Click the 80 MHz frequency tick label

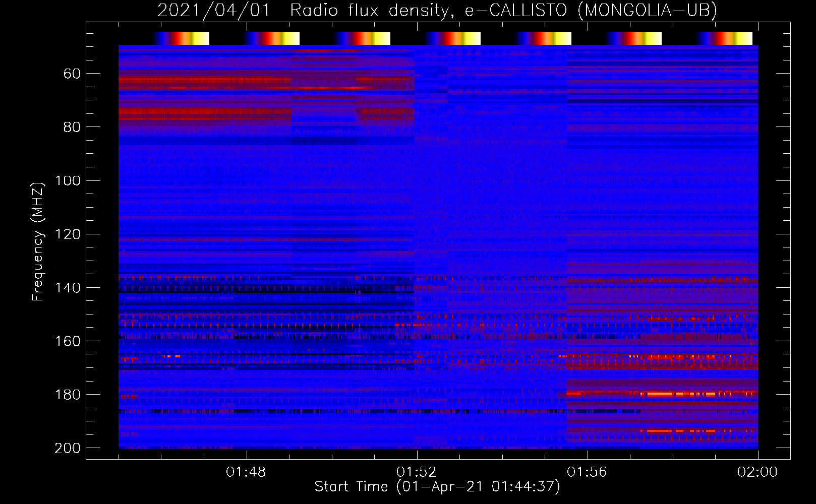click(72, 128)
